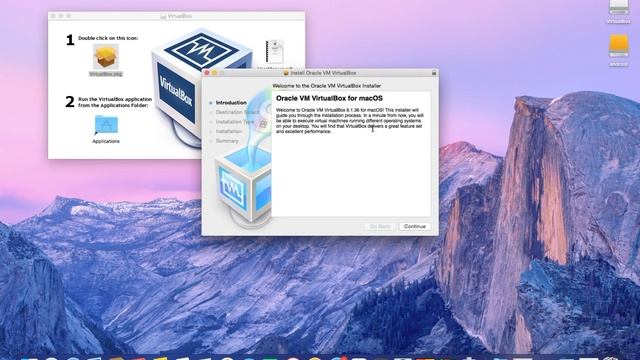Select the Destination Select step in sidebar
Viewport: 640px width, 360px height.
pos(238,112)
